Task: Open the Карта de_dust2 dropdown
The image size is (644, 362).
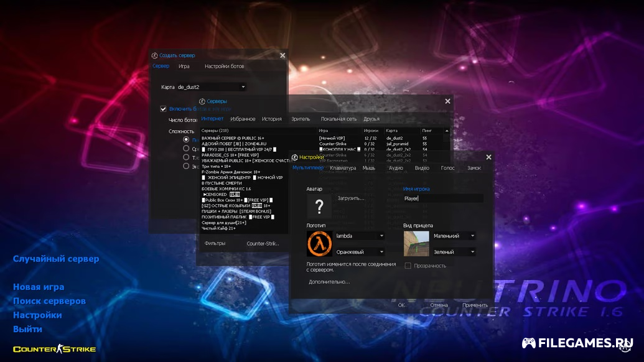Action: coord(212,87)
